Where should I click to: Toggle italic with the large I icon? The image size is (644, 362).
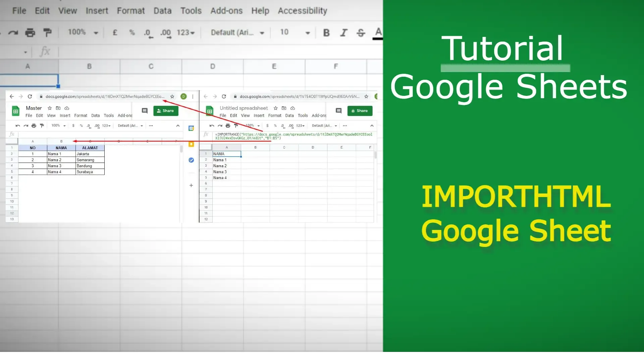pos(343,33)
